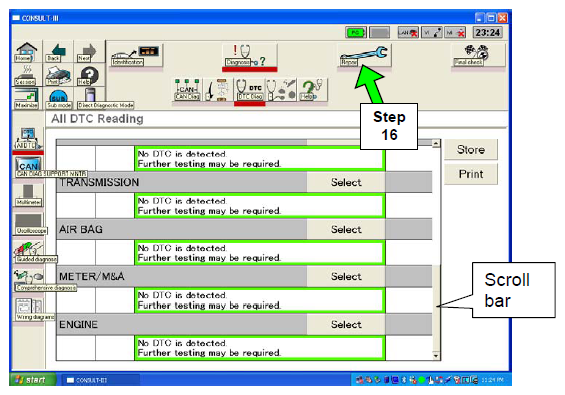Open the Windows start menu
565x395 pixels.
coord(33,380)
